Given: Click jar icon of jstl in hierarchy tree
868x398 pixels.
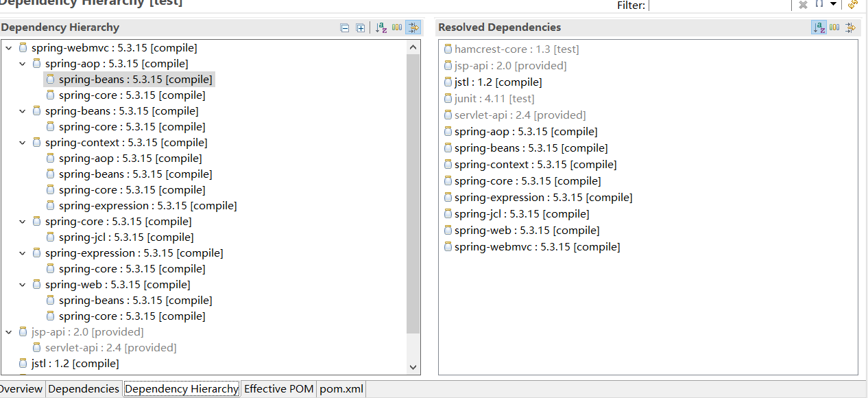Looking at the screenshot, I should [23, 364].
